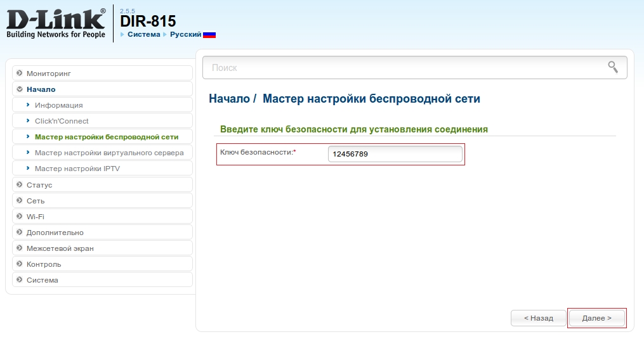Open the Русский language dropdown

click(x=185, y=34)
